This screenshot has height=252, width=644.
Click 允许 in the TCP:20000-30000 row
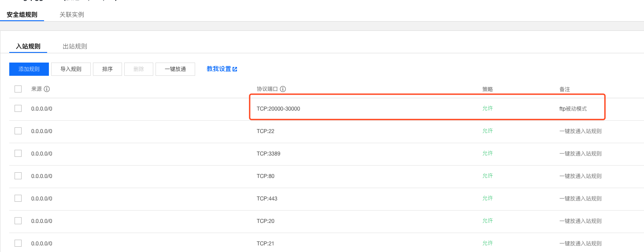488,108
